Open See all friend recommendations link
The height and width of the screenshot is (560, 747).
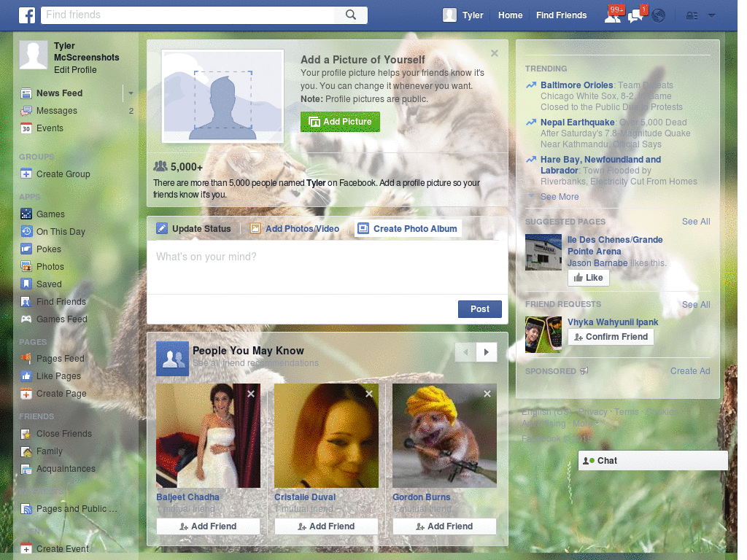click(x=255, y=363)
